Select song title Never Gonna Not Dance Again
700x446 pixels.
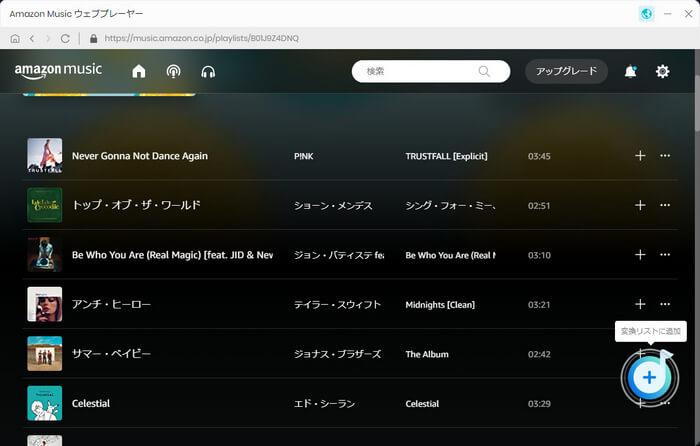(x=140, y=156)
